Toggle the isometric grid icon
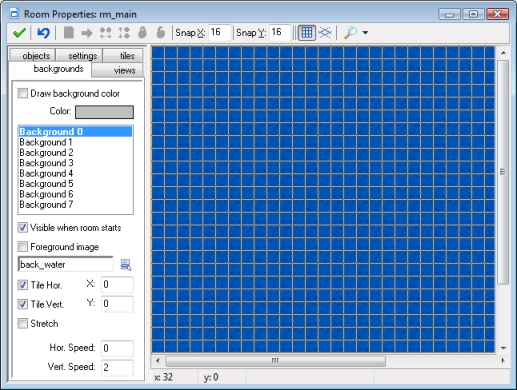The image size is (517, 390). (x=325, y=32)
